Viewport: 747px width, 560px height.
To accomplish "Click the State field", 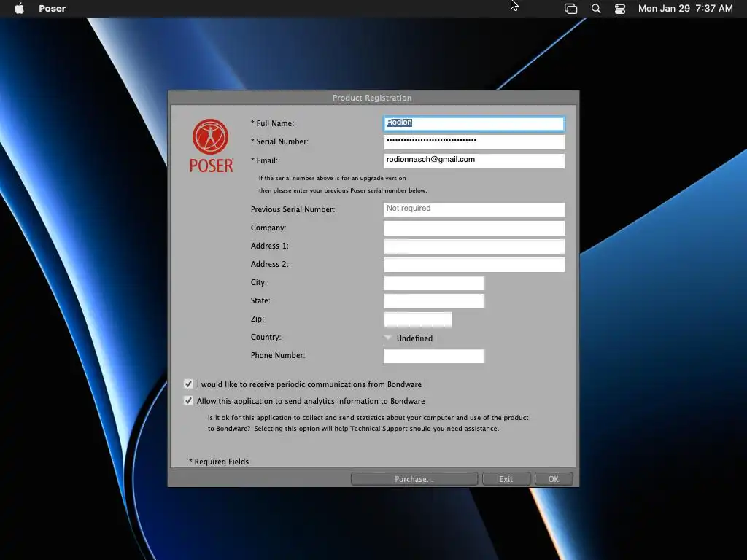I will [x=433, y=301].
